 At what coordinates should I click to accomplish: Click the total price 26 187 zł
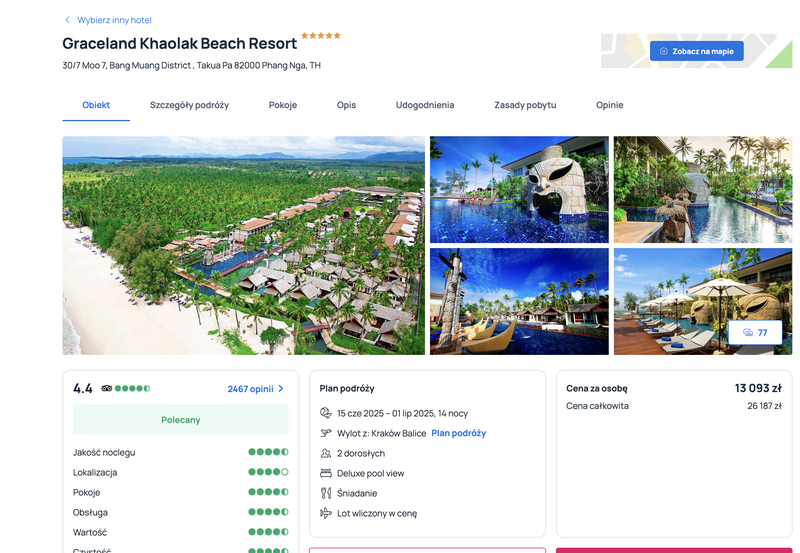764,406
